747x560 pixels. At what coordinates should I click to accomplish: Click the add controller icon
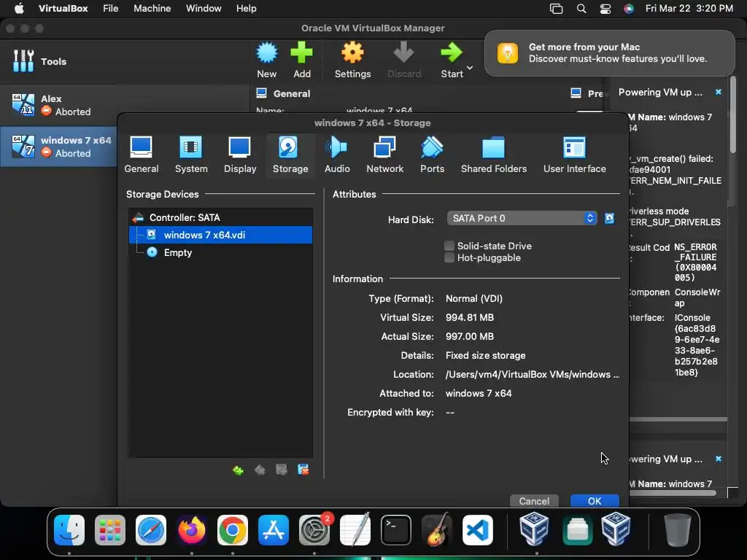click(238, 470)
